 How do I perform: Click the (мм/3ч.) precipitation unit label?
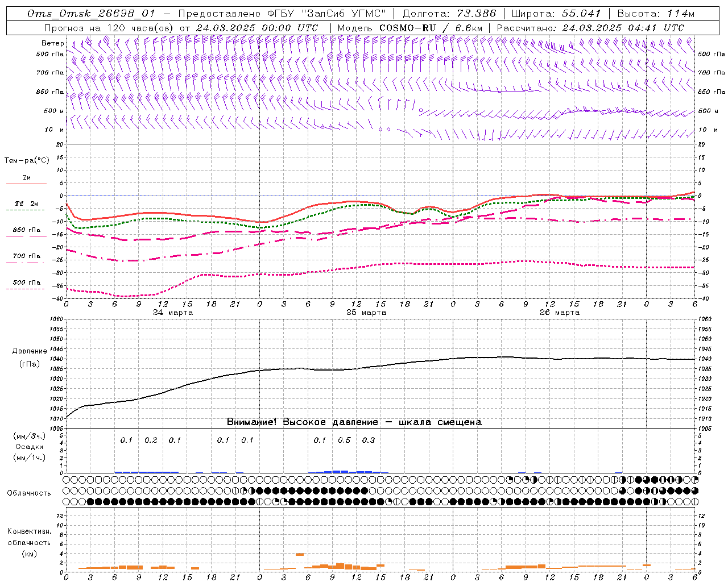point(29,436)
